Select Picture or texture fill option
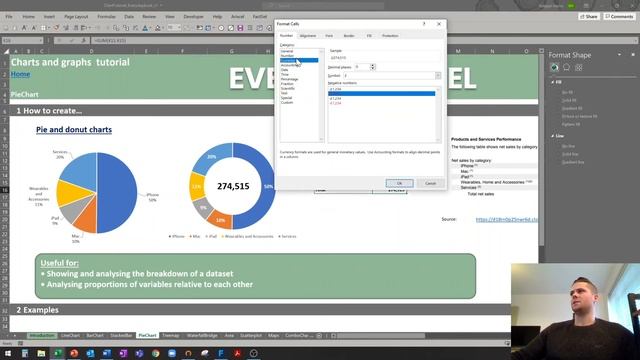The width and height of the screenshot is (640, 360). (x=579, y=116)
